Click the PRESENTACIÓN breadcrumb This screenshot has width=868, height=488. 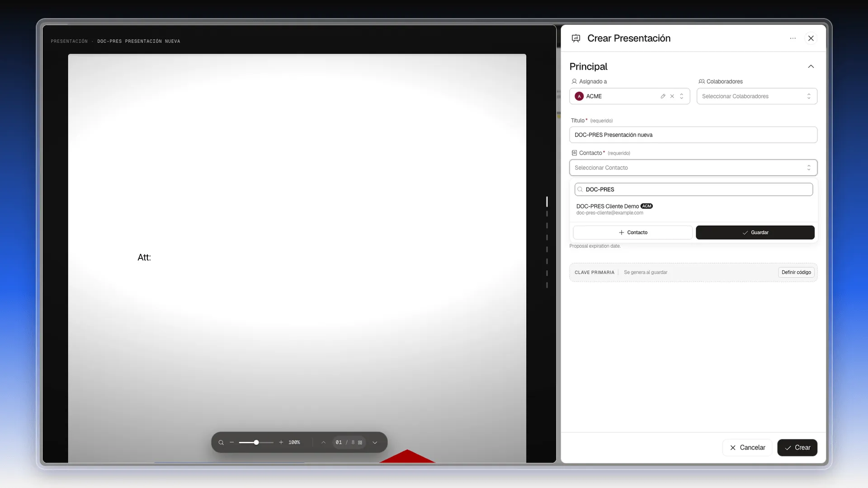tap(69, 41)
